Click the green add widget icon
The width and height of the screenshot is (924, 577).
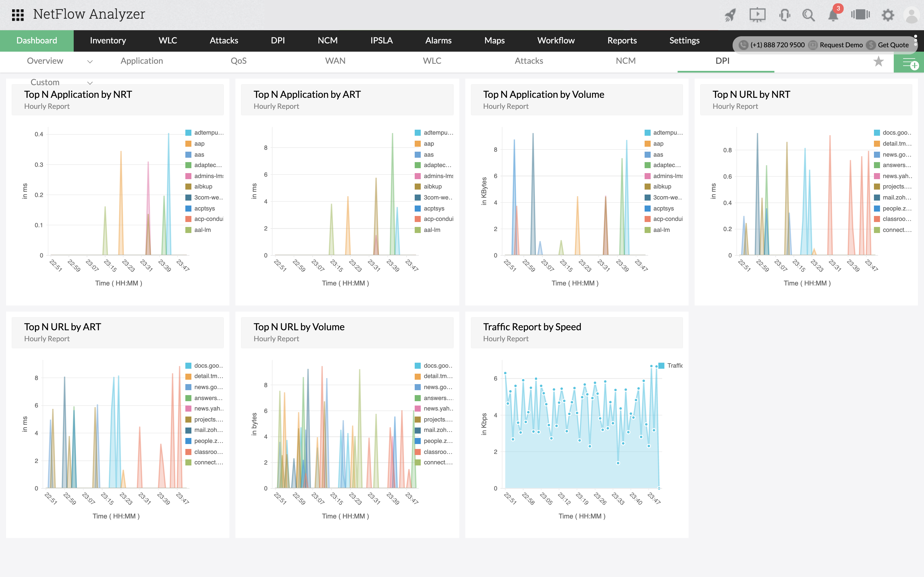tap(909, 63)
